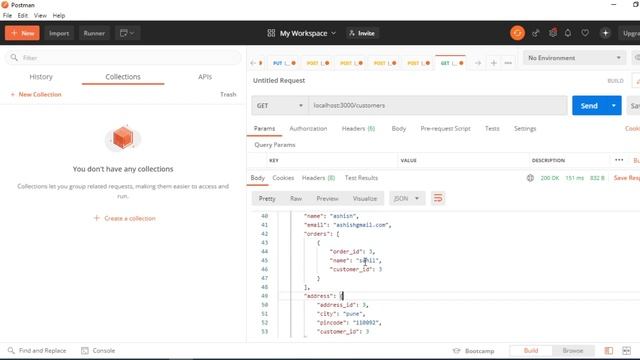This screenshot has height=360, width=640.
Task: Click the Filter search field
Action: click(x=123, y=58)
